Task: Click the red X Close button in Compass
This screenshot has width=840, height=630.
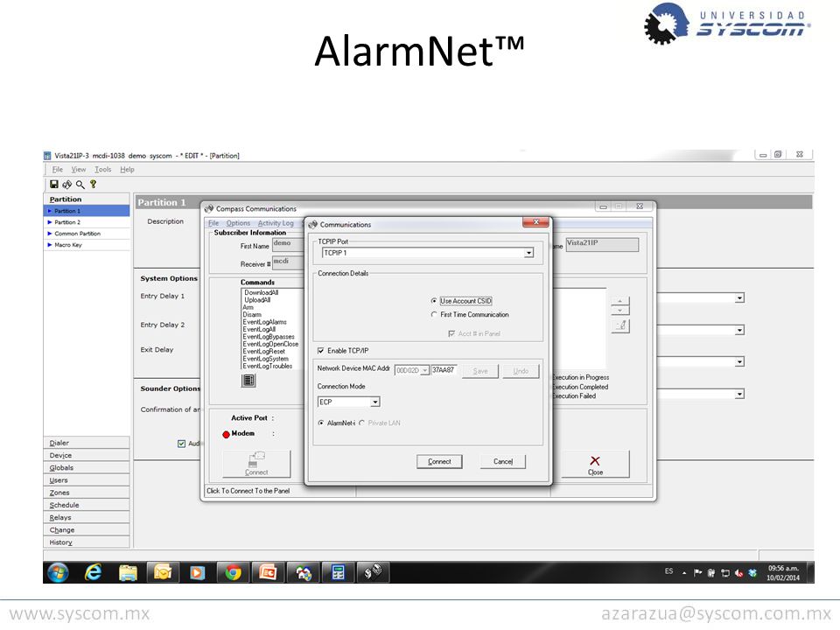Action: [595, 464]
